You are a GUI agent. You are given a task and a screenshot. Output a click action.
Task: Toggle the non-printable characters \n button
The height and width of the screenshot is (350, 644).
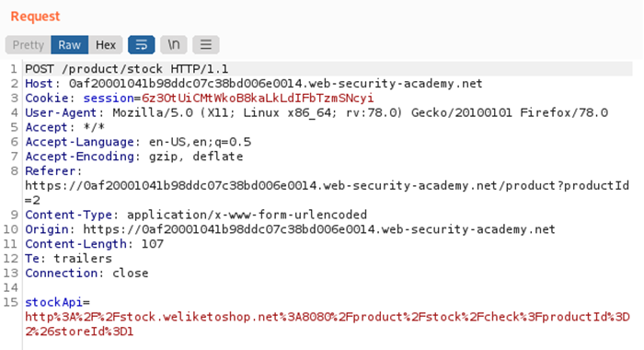pyautogui.click(x=174, y=44)
